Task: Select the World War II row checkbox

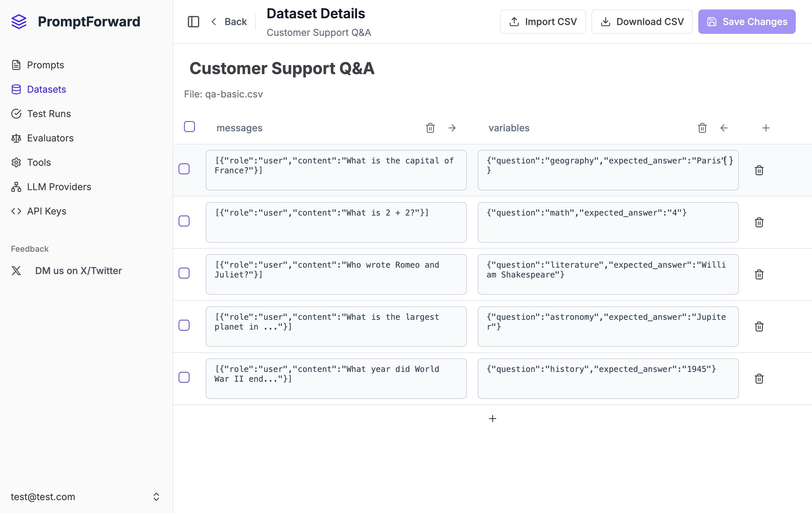Action: click(184, 378)
